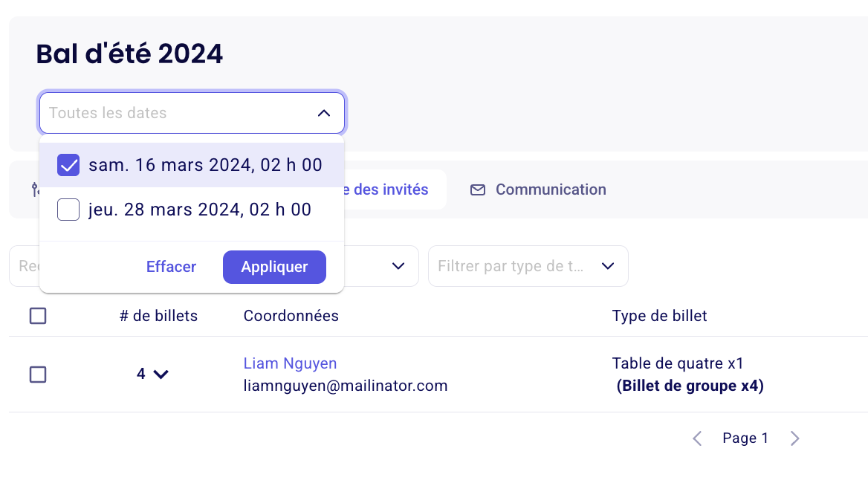Go to next page arrow
The width and height of the screenshot is (868, 486).
pos(795,438)
